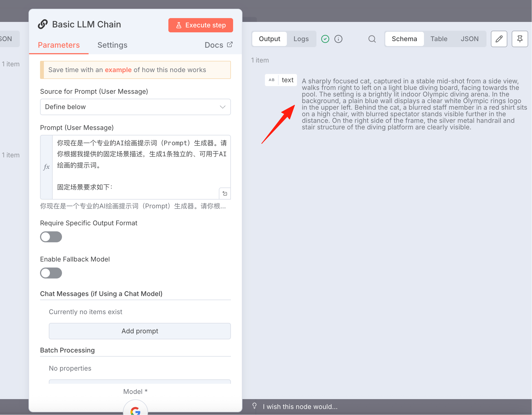Click the green success checkmark icon
Viewport: 532px width, 415px height.
click(325, 39)
